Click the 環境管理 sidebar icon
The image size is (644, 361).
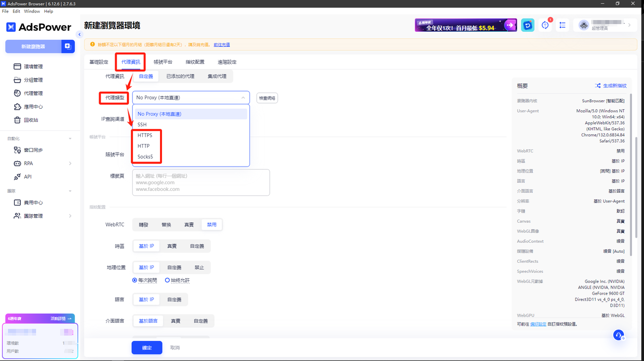coord(17,66)
